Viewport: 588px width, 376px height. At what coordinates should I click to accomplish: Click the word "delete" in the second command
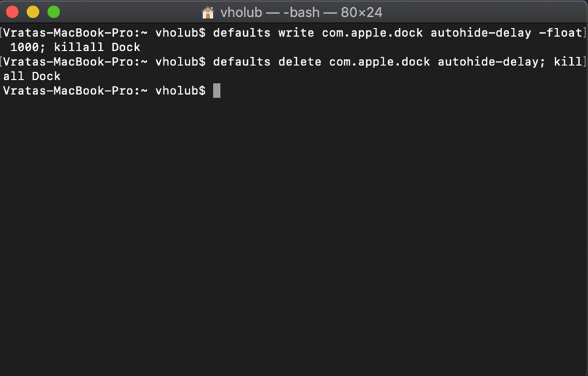299,61
